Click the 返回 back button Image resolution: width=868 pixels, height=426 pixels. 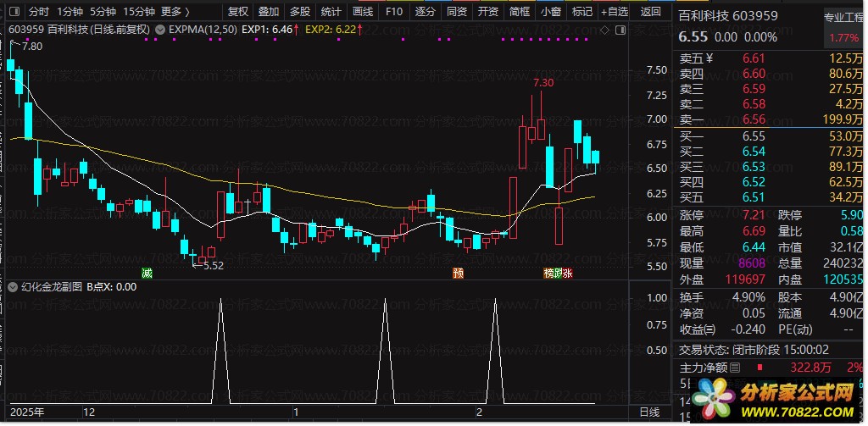pyautogui.click(x=650, y=12)
